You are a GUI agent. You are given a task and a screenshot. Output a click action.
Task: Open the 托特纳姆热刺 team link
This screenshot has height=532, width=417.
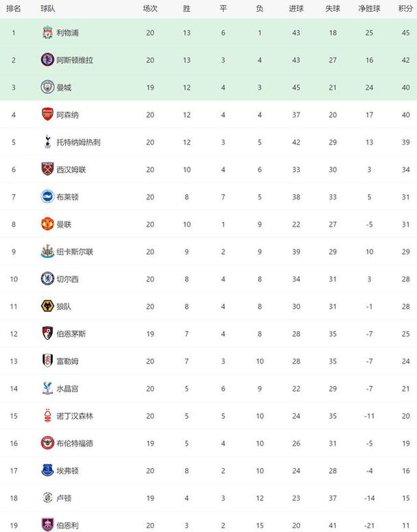coord(78,142)
